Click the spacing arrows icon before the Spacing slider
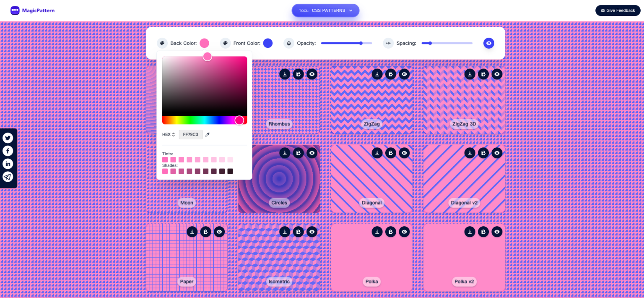The image size is (644, 298). pos(388,43)
